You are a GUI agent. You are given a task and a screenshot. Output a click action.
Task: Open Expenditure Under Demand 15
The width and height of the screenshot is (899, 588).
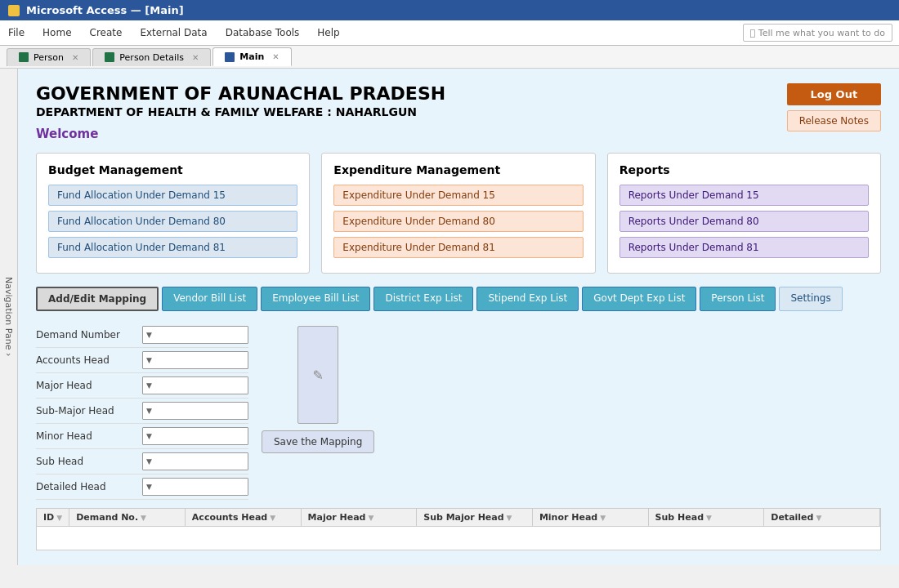(458, 195)
